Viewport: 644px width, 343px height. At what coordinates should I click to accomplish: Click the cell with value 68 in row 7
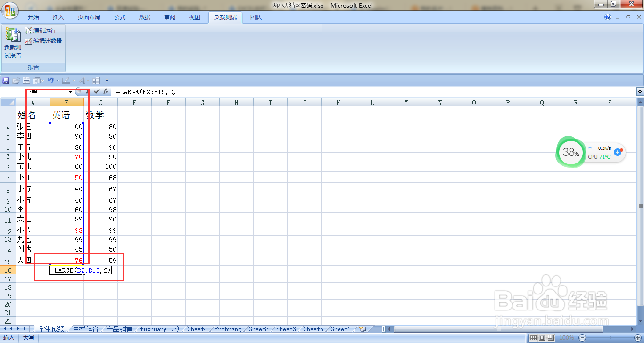pos(100,178)
